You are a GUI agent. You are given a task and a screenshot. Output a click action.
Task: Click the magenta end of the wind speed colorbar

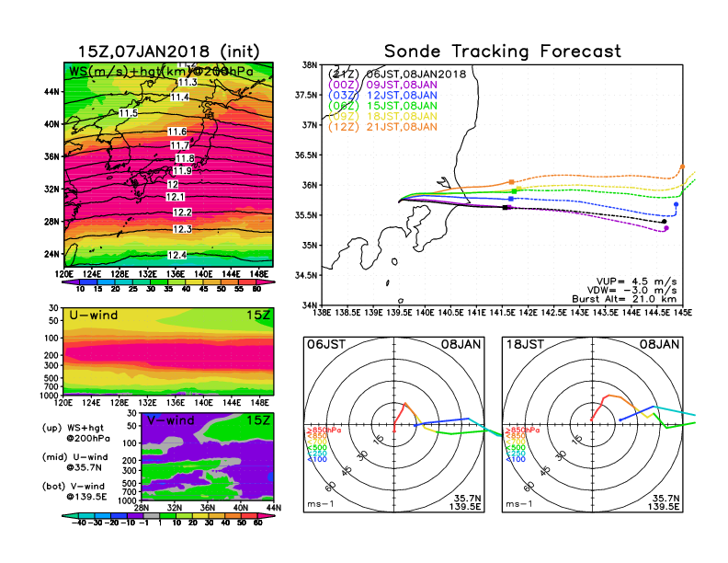[x=266, y=281]
